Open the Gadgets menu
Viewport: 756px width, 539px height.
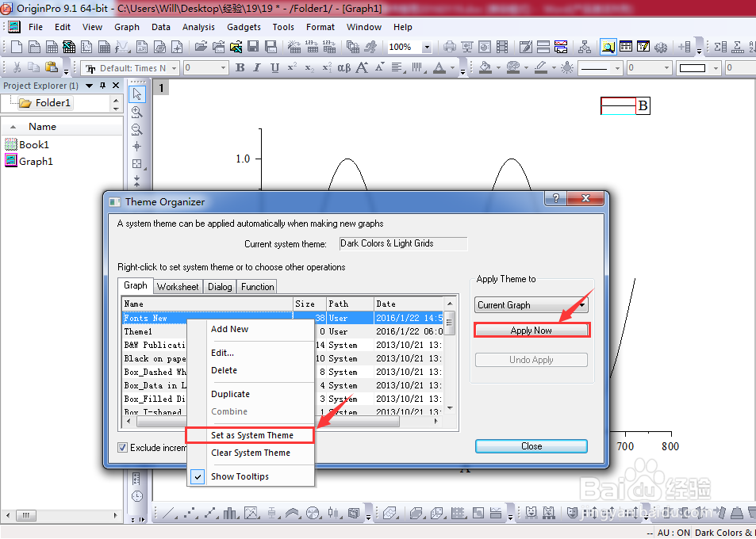(244, 27)
